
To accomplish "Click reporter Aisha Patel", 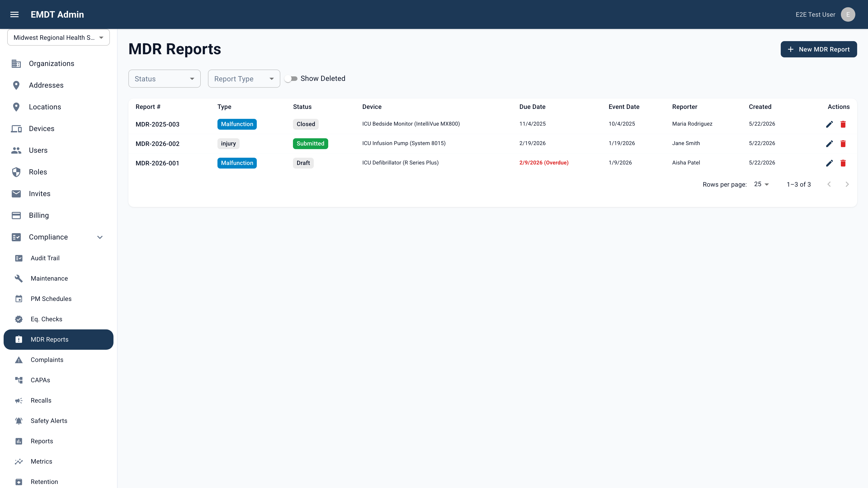I will point(686,163).
